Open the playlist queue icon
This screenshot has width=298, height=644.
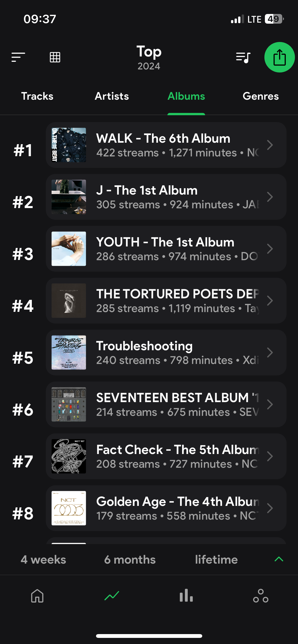point(243,57)
